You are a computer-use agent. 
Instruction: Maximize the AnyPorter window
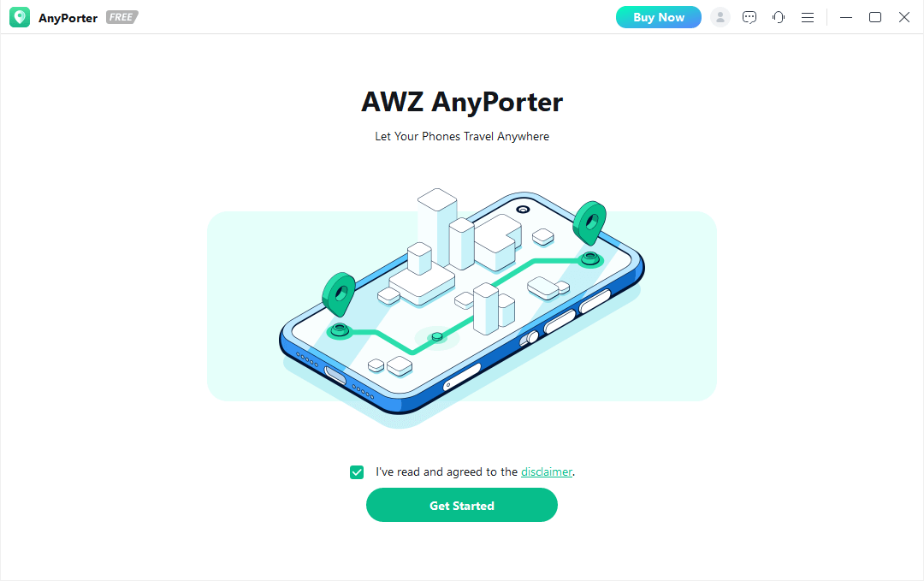coord(875,17)
